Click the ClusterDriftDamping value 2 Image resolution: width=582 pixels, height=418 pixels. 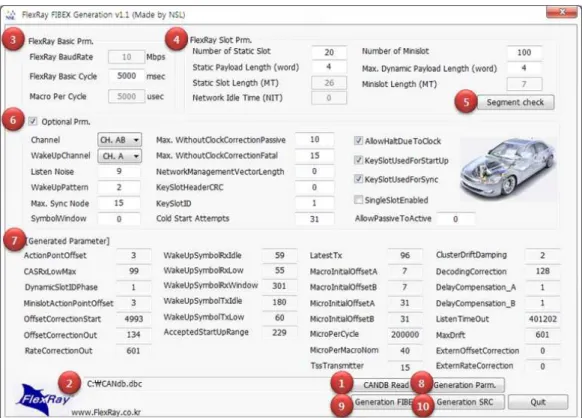[x=542, y=255]
